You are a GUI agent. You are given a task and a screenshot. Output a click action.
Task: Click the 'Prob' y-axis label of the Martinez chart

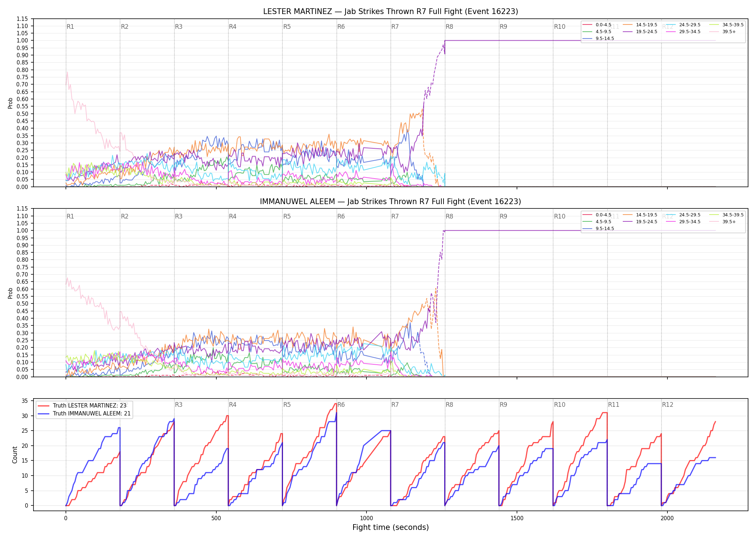pyautogui.click(x=10, y=103)
